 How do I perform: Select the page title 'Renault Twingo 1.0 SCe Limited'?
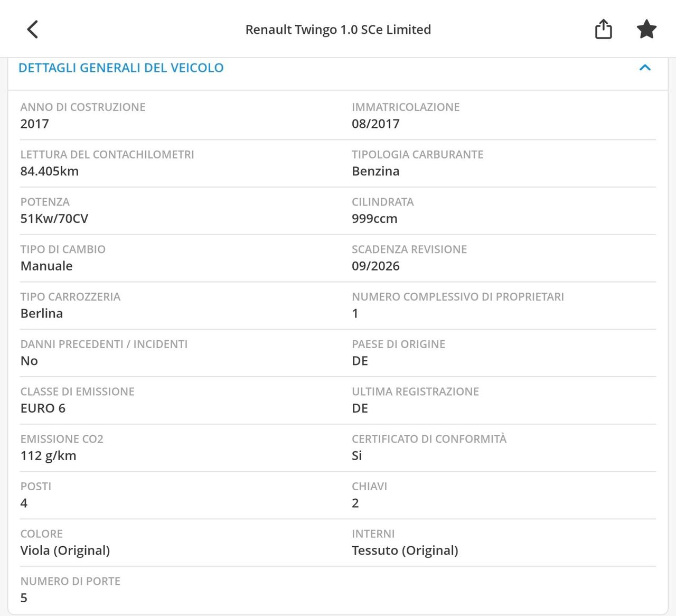pyautogui.click(x=338, y=30)
